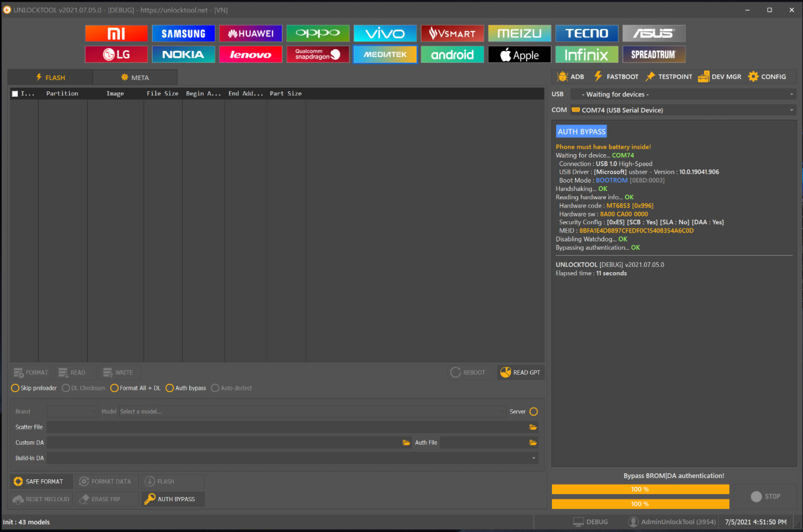Screen dimensions: 803x532
Task: Click RESET MICLOUD button
Action: (40, 499)
